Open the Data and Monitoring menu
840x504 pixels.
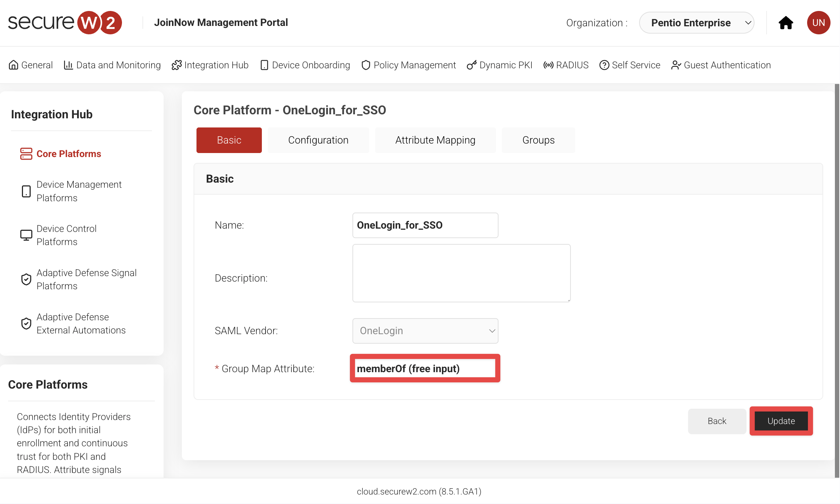click(x=112, y=65)
